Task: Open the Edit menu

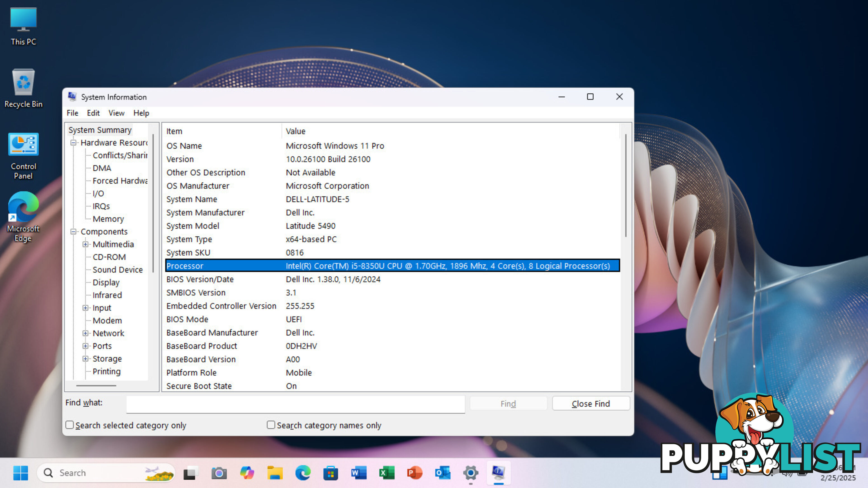Action: [x=93, y=113]
